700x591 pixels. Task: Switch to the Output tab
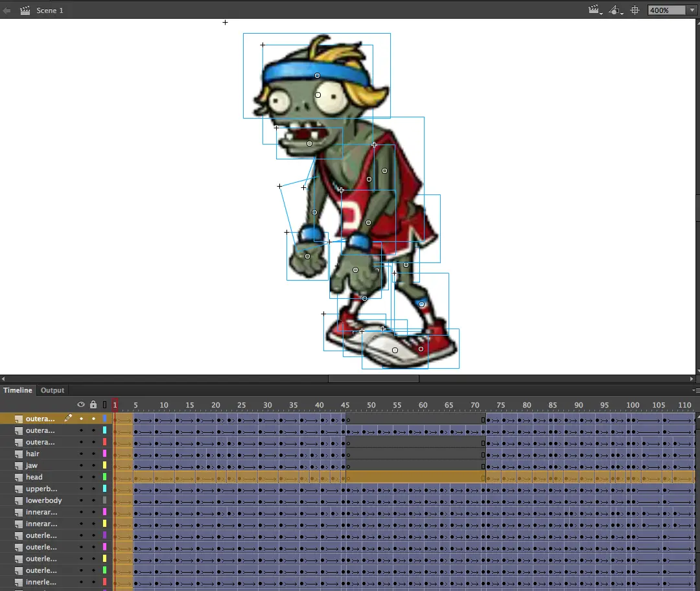point(52,390)
